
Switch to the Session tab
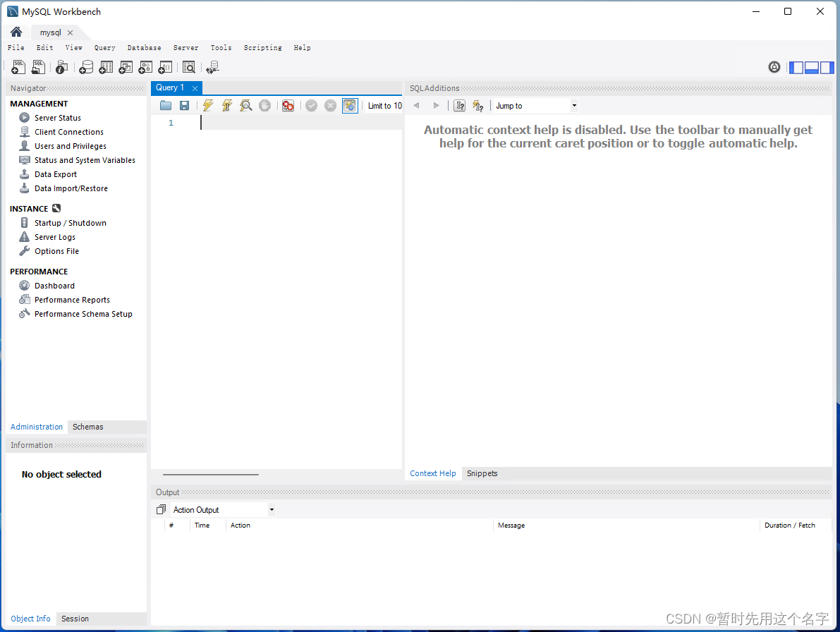(75, 619)
